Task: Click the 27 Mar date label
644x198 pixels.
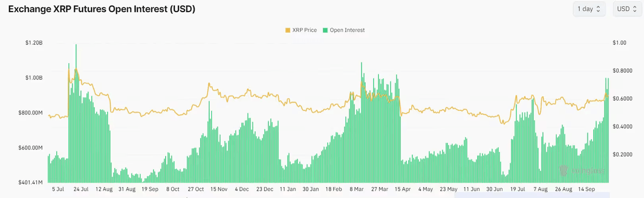Action: [379, 189]
